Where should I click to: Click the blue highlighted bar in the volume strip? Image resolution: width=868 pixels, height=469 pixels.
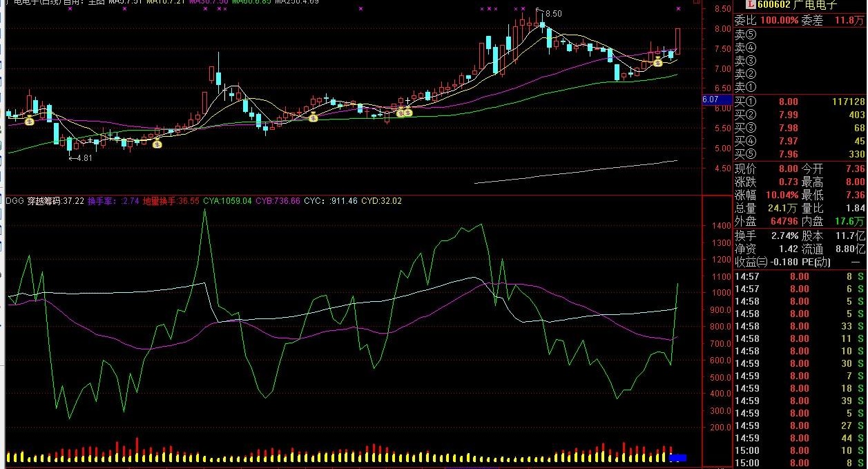click(x=678, y=457)
